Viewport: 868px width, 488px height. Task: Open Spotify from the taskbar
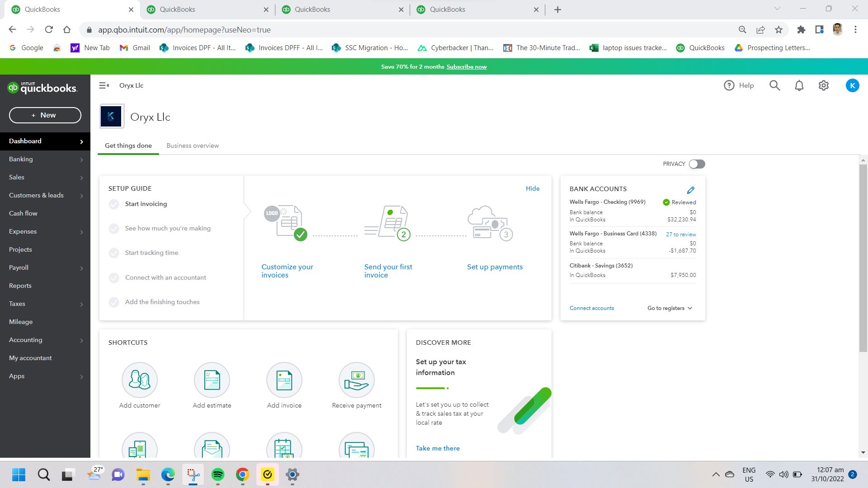point(217,474)
